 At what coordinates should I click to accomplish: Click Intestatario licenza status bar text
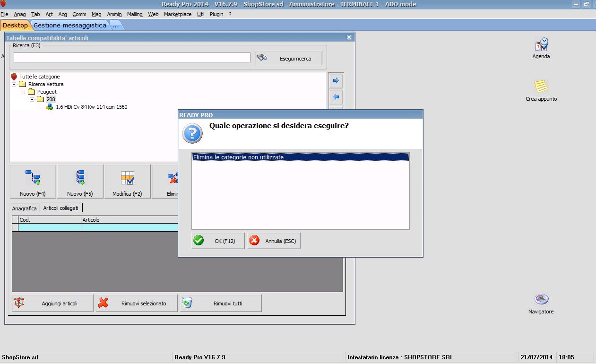(x=400, y=357)
